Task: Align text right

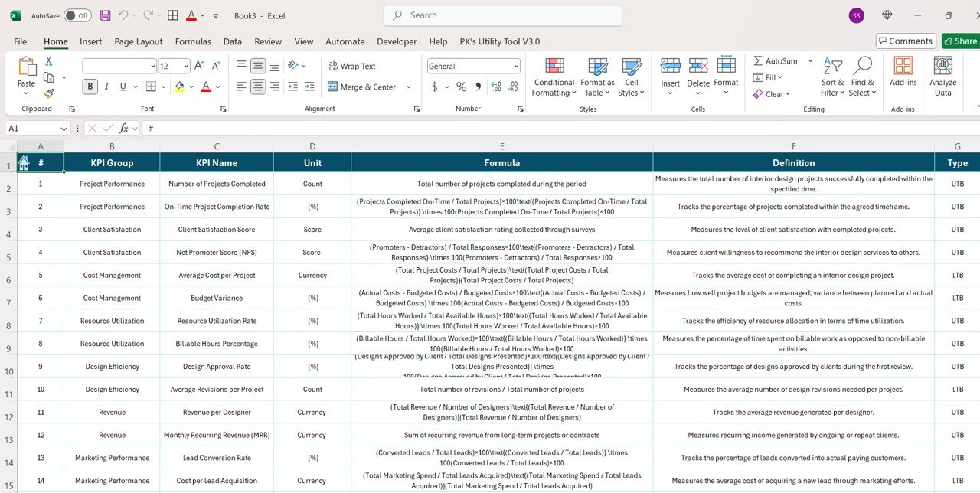Action: coord(276,87)
